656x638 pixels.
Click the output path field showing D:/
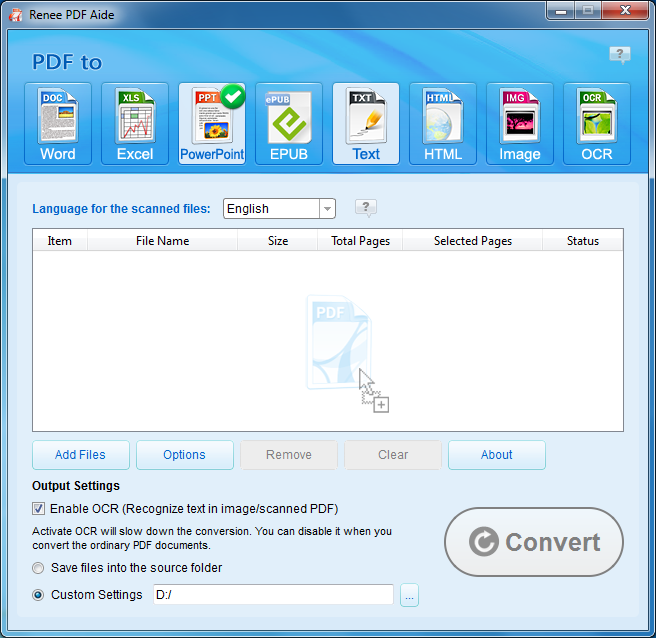click(x=273, y=594)
